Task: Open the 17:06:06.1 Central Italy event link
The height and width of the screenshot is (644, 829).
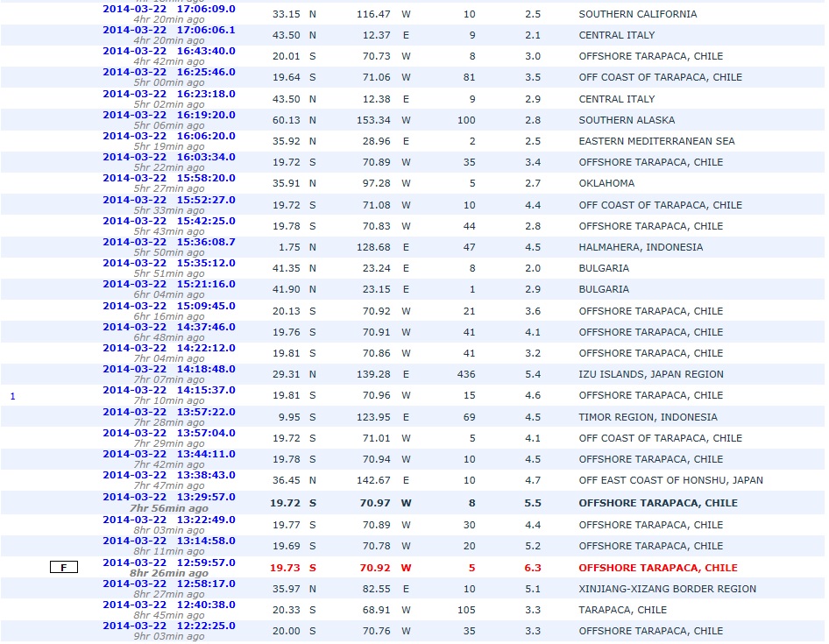Action: pos(169,30)
